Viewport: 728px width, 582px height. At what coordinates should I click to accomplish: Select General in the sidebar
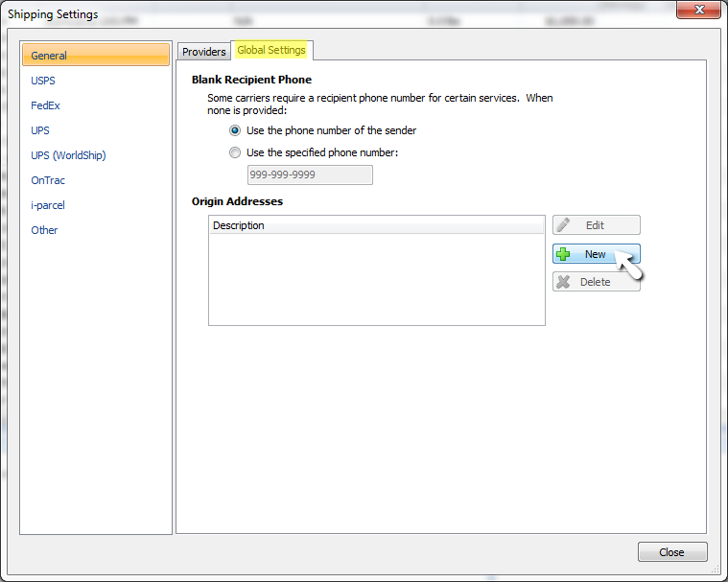[96, 56]
